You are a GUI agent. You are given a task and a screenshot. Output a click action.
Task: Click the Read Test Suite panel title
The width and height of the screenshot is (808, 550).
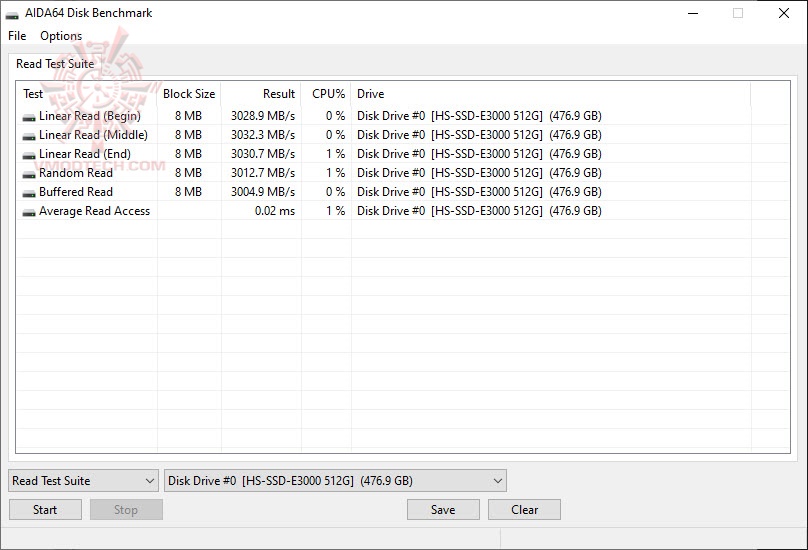(55, 64)
